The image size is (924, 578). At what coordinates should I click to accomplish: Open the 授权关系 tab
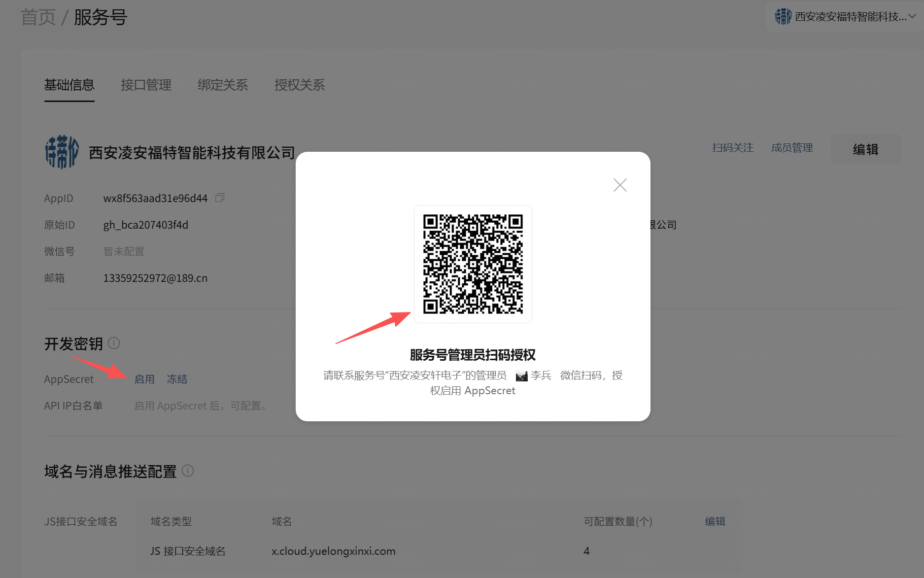click(300, 85)
